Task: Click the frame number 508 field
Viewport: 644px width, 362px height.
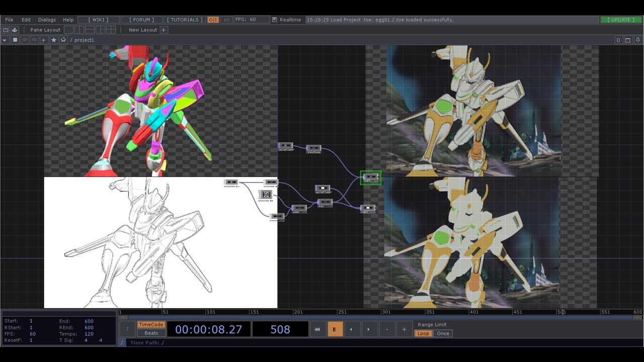Action: [x=280, y=329]
